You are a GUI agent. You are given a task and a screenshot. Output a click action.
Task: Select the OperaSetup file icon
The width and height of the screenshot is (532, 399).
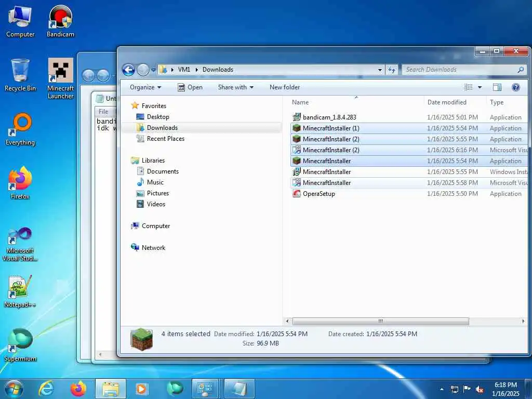tap(297, 193)
